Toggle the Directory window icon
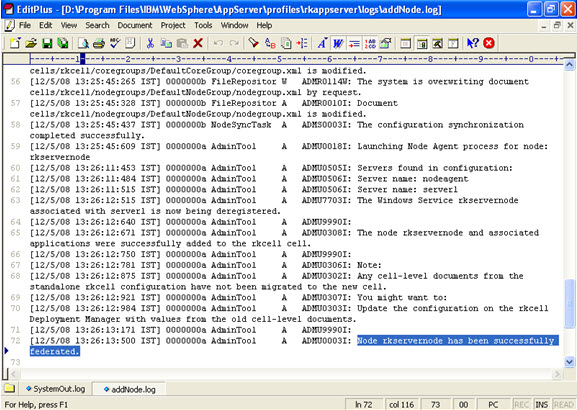 [x=406, y=43]
